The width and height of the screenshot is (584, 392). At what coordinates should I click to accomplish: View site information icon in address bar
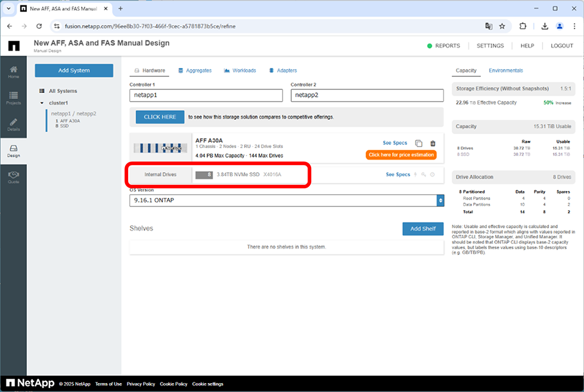pos(57,26)
